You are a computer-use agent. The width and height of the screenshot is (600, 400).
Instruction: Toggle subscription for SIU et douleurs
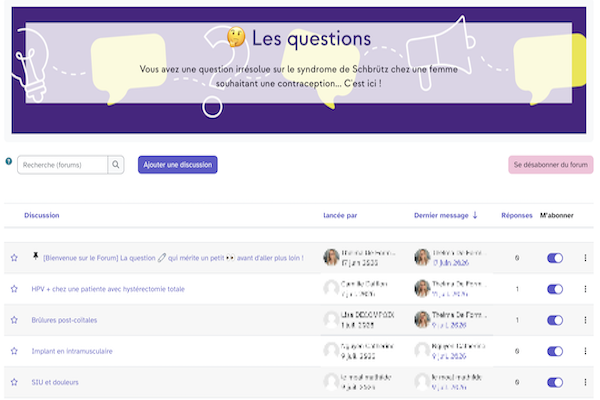[x=555, y=382]
